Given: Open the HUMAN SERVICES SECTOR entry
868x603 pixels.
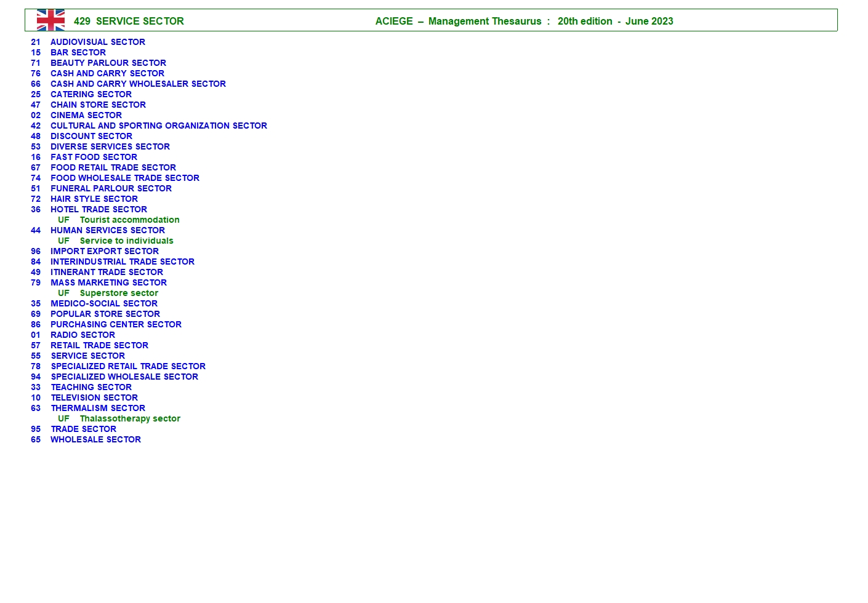Looking at the screenshot, I should click(107, 230).
